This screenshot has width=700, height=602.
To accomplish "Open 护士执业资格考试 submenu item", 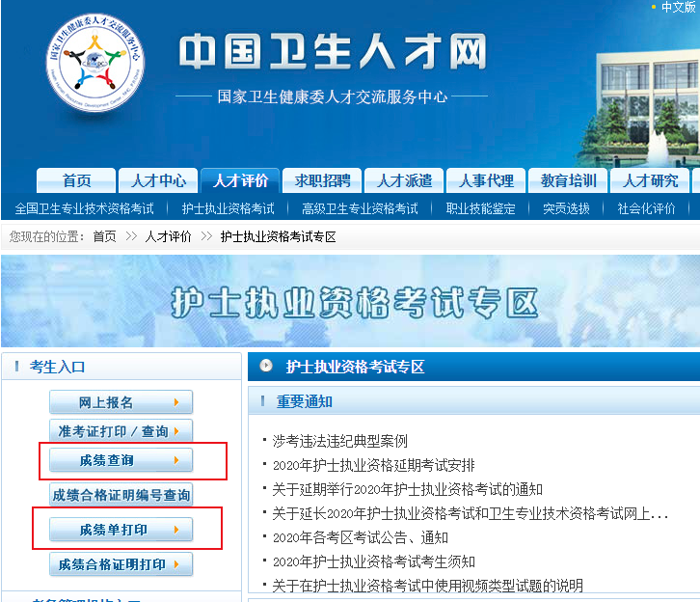I will click(x=228, y=208).
